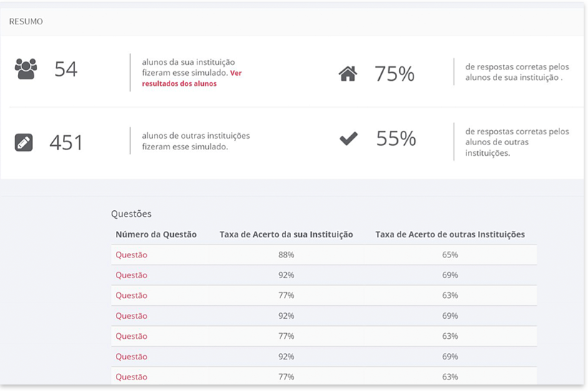The width and height of the screenshot is (588, 391).
Task: Click the house icon beside 75%
Action: point(348,74)
